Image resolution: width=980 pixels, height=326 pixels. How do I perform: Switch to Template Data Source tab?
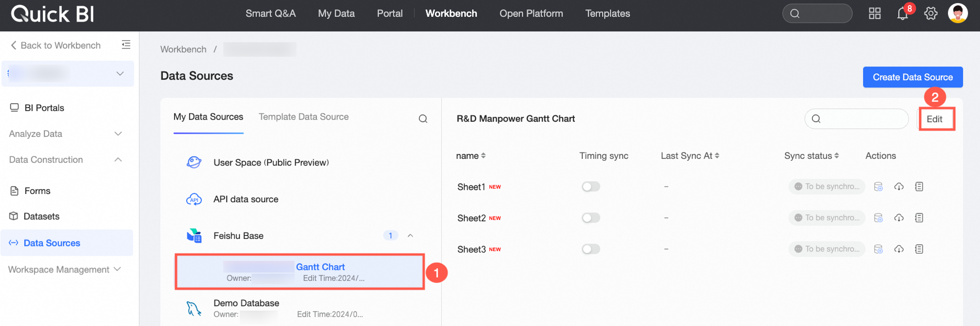click(303, 117)
